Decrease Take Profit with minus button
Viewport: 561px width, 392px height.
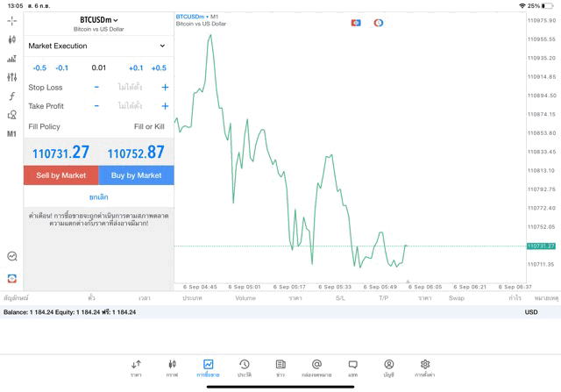[96, 106]
